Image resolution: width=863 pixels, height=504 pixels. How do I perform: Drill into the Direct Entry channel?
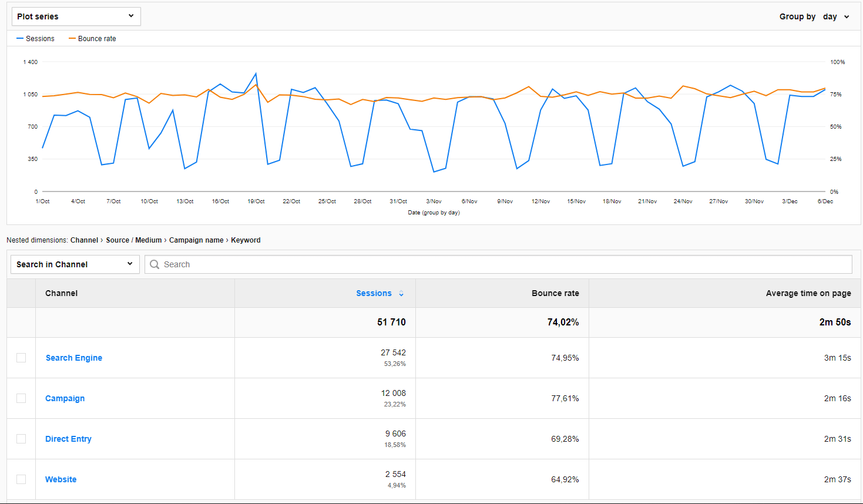click(68, 439)
